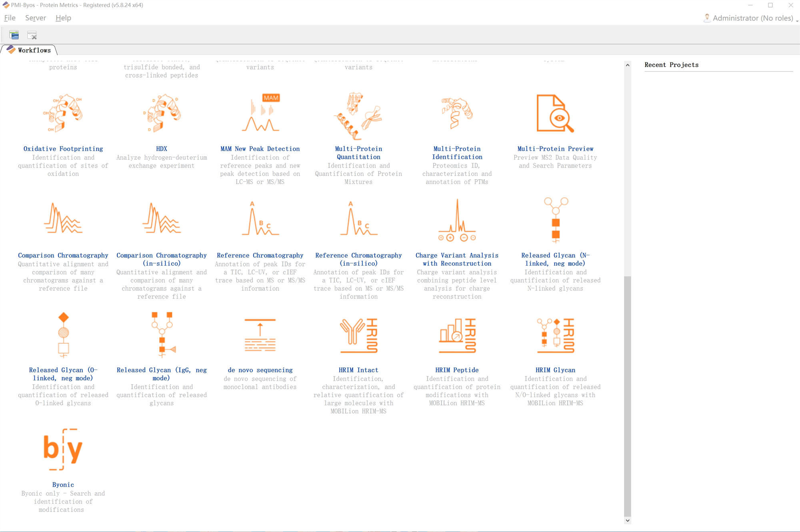This screenshot has height=532, width=800.
Task: Open the Multi-Protein Quantitation icon
Action: pos(358,116)
